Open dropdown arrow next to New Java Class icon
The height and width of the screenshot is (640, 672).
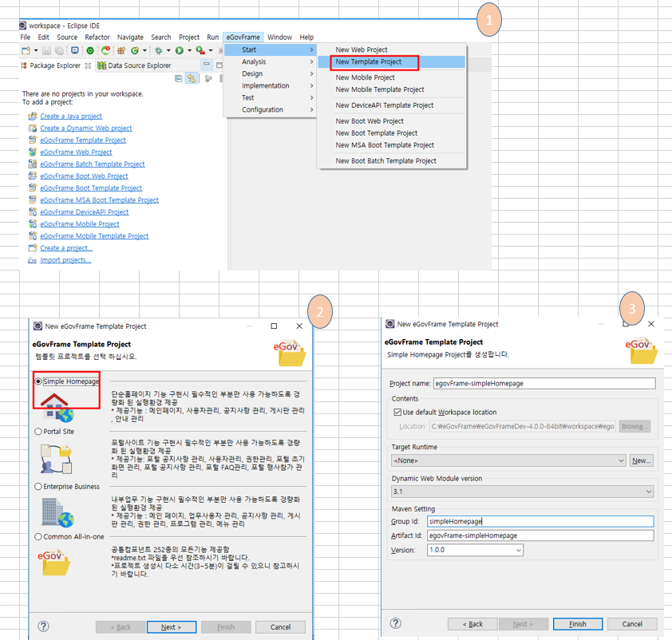click(x=145, y=50)
